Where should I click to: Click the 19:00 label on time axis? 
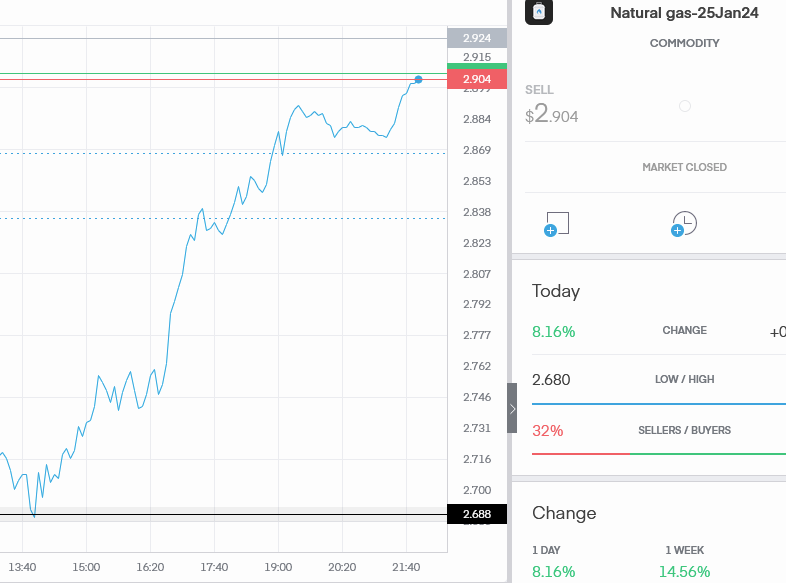[x=278, y=567]
